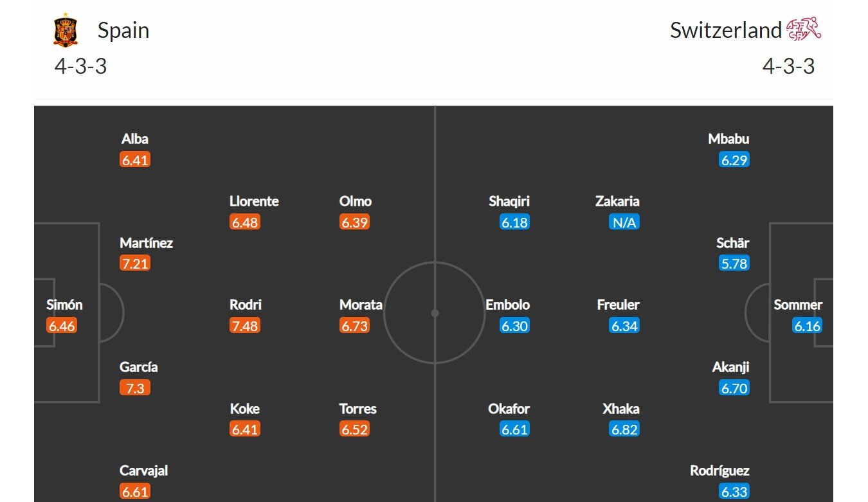Select goalkeeper Sommer
Screen dimensions: 868x502
coord(798,305)
